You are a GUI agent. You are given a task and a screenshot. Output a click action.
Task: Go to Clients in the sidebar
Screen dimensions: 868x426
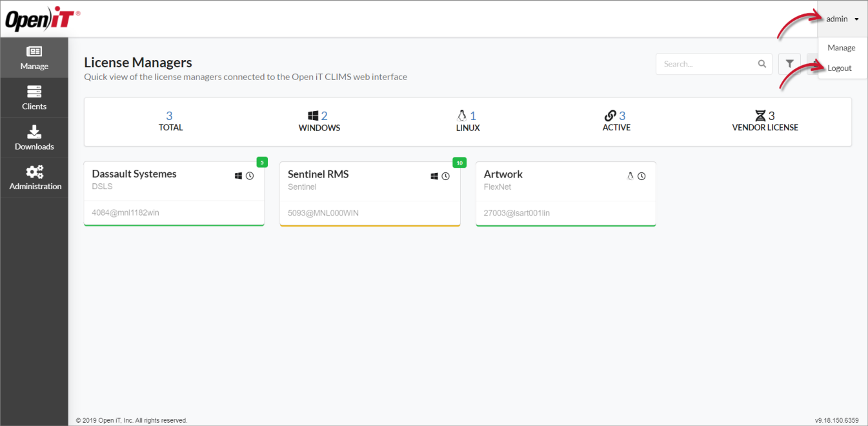[x=34, y=98]
